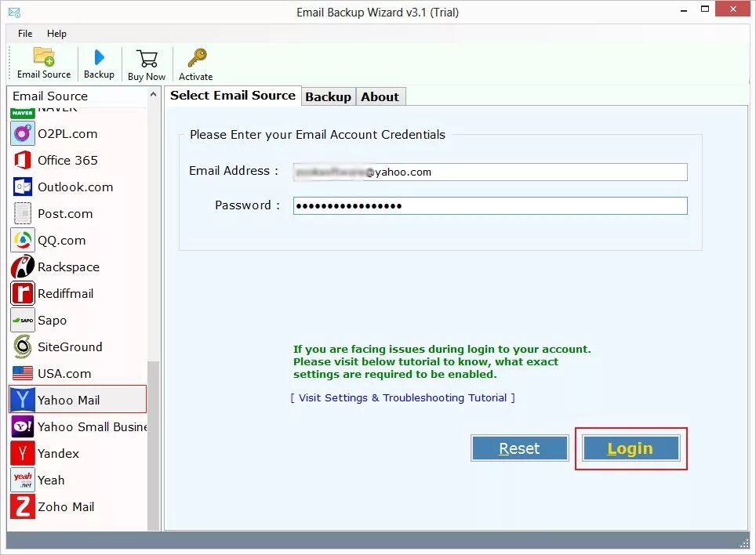The height and width of the screenshot is (555, 756).
Task: Click the Activate key icon
Action: 197,58
